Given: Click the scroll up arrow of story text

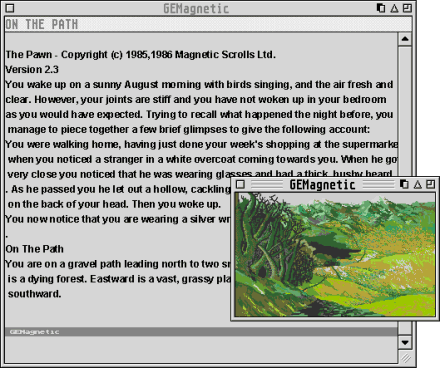Looking at the screenshot, I should point(405,39).
